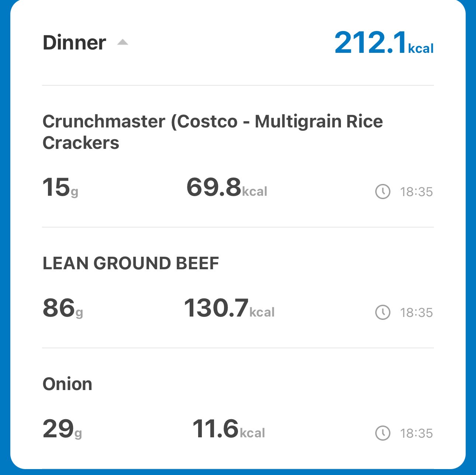476x475 pixels.
Task: Tap the 18:35 time on crackers row
Action: [417, 192]
